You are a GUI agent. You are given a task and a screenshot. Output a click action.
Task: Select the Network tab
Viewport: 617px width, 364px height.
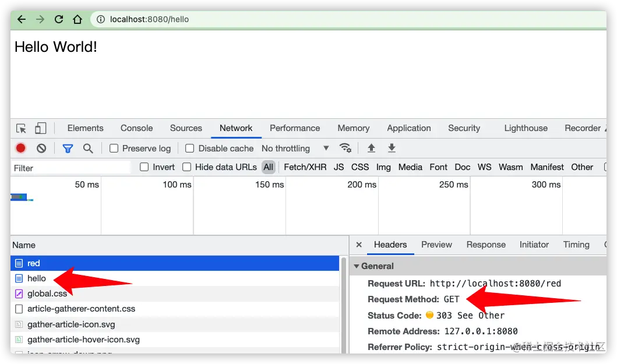[x=236, y=128]
